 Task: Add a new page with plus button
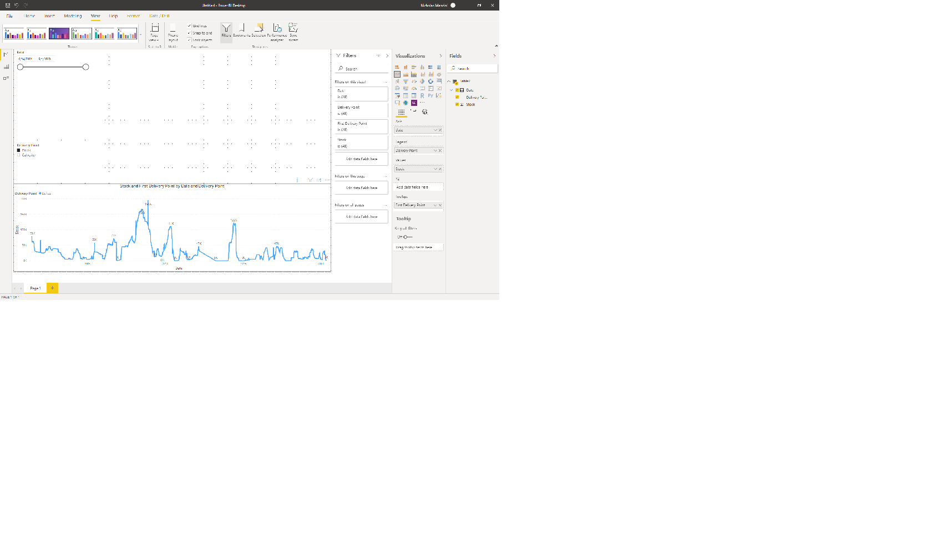tap(52, 288)
